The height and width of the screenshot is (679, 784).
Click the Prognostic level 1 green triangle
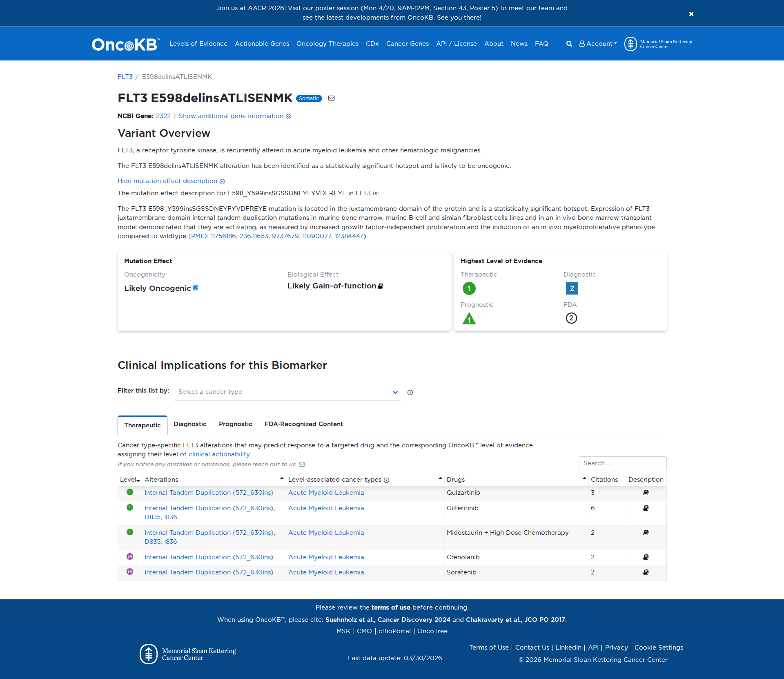tap(469, 318)
